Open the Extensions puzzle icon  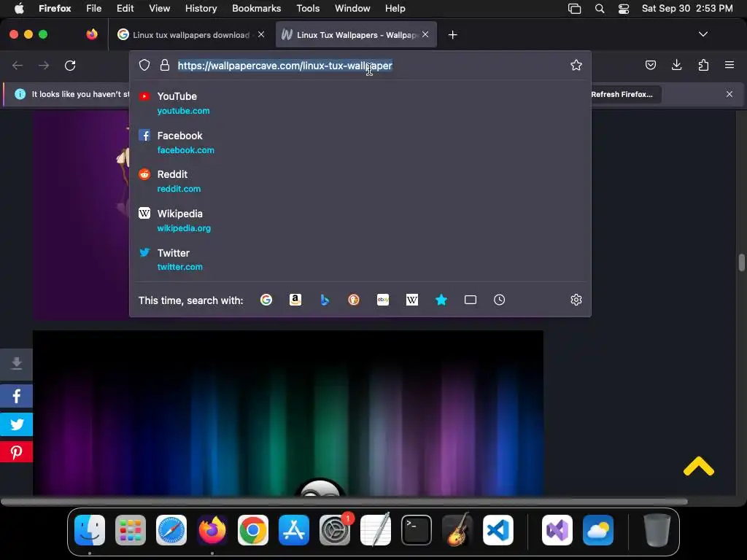[x=703, y=65]
